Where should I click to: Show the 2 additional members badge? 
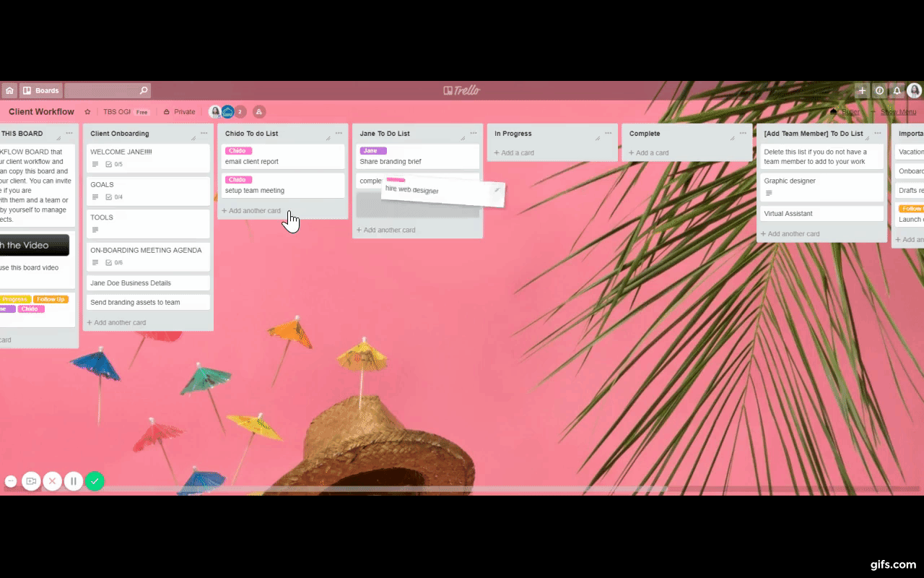pyautogui.click(x=240, y=112)
